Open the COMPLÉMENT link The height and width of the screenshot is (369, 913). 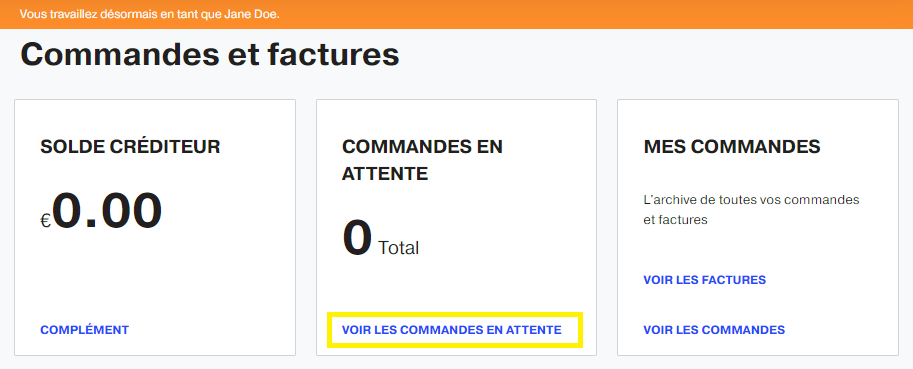[x=84, y=330]
